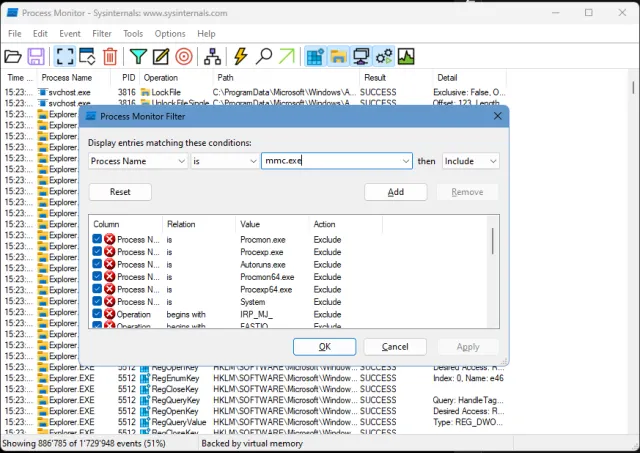
Task: Click the Add button
Action: [x=395, y=192]
